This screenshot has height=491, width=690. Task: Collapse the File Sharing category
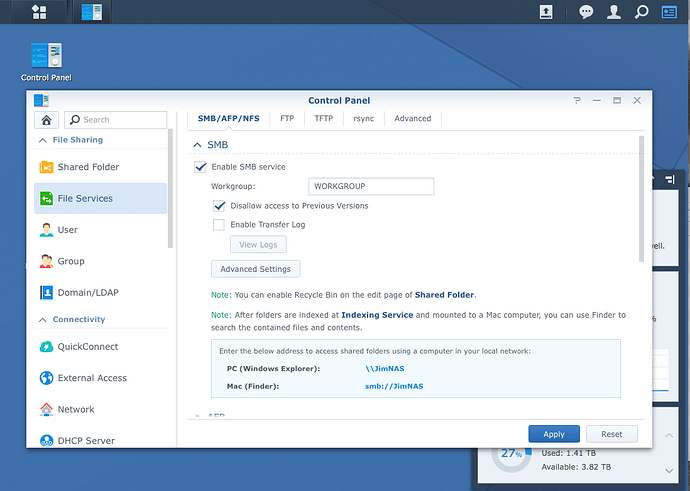click(x=43, y=140)
